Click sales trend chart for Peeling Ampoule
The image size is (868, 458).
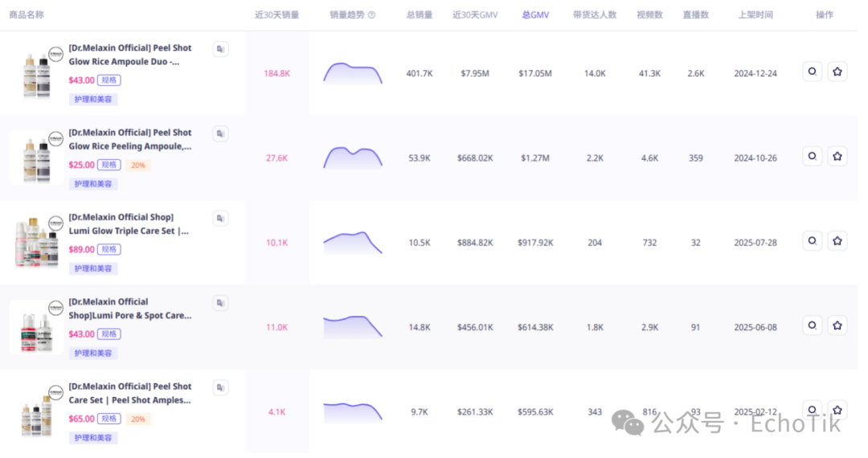pyautogui.click(x=353, y=158)
